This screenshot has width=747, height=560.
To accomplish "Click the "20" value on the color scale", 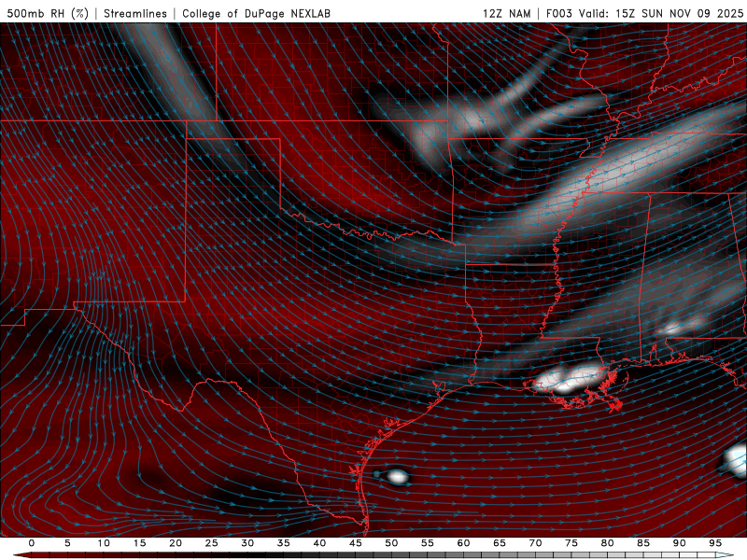I will click(176, 543).
